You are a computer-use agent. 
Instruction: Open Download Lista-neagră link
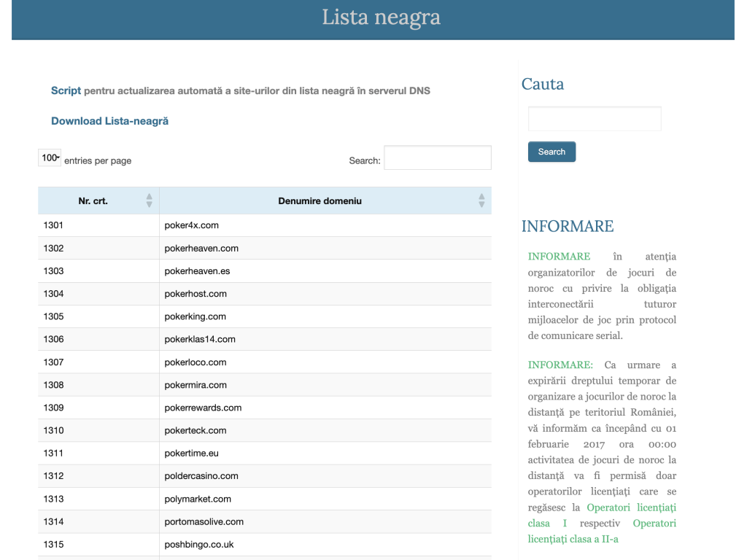point(109,121)
